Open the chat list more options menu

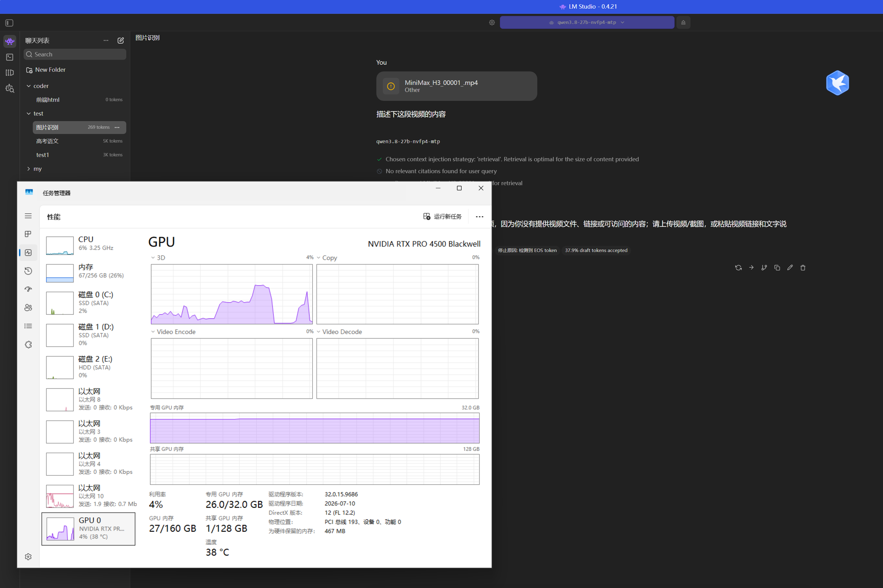[106, 40]
